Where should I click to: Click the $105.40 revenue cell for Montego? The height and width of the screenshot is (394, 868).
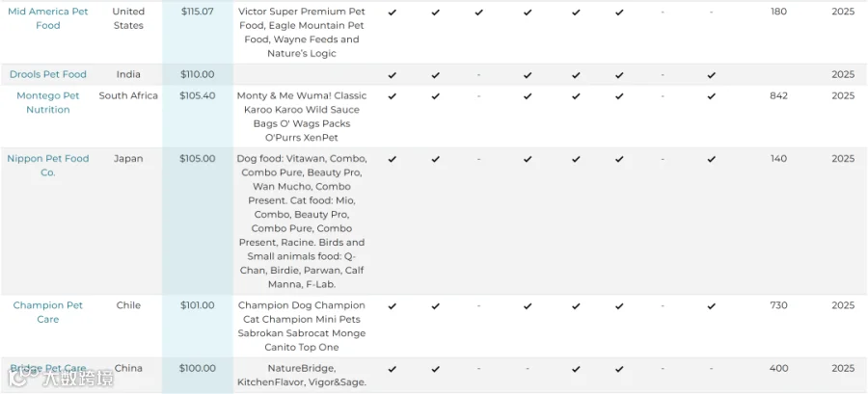point(197,95)
